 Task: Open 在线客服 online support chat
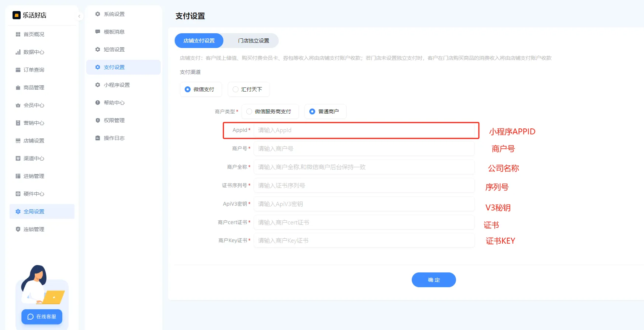coord(42,317)
